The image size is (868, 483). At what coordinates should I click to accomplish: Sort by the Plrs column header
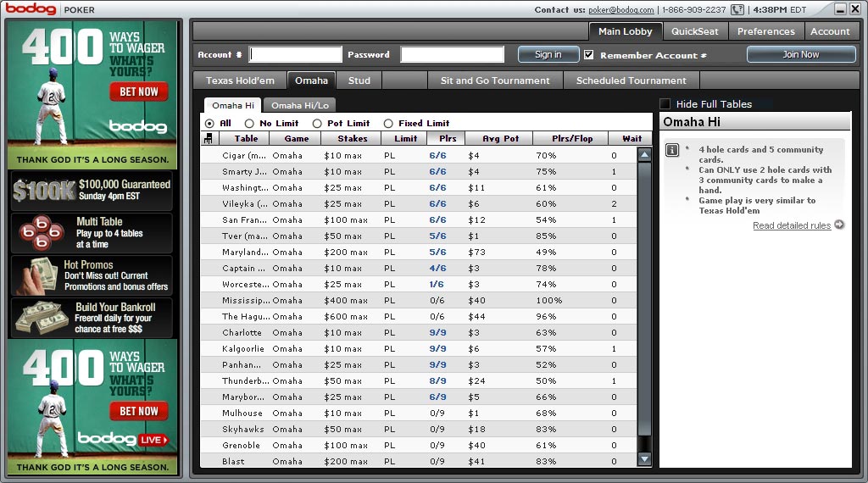coord(448,138)
